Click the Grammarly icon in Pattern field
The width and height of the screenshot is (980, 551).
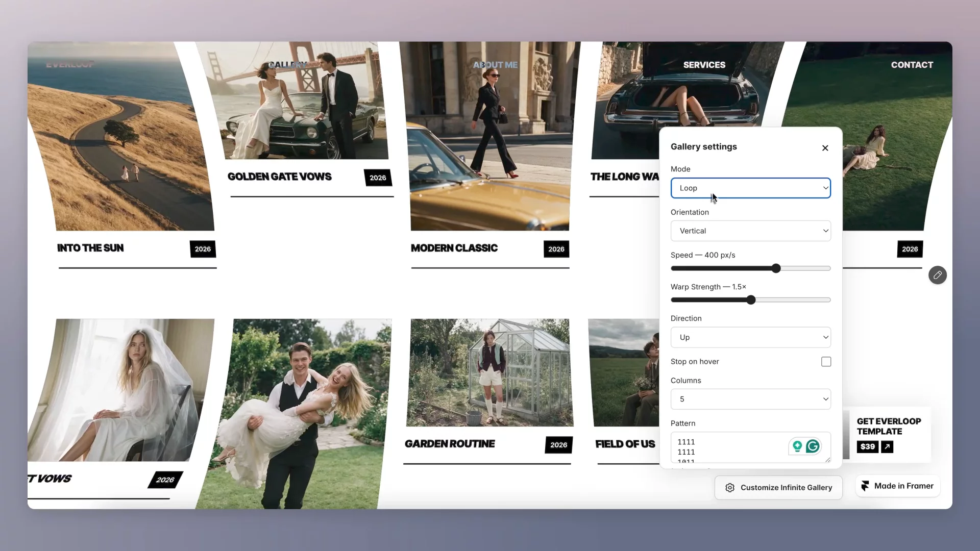coord(813,446)
